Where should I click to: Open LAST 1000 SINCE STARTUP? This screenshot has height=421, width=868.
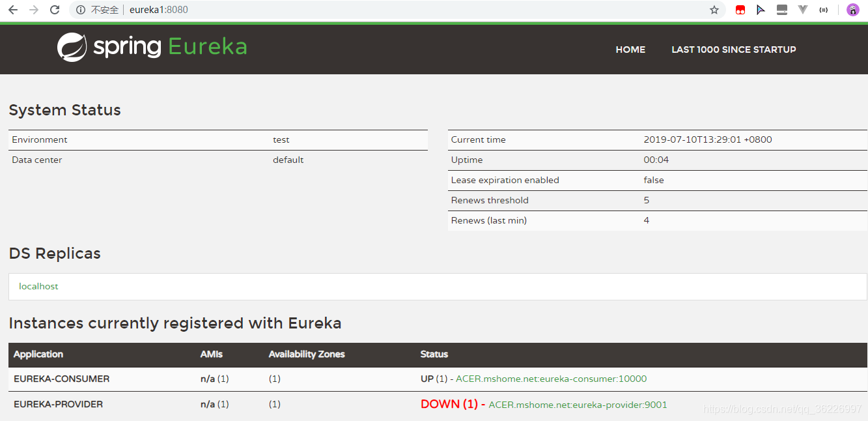click(x=734, y=50)
